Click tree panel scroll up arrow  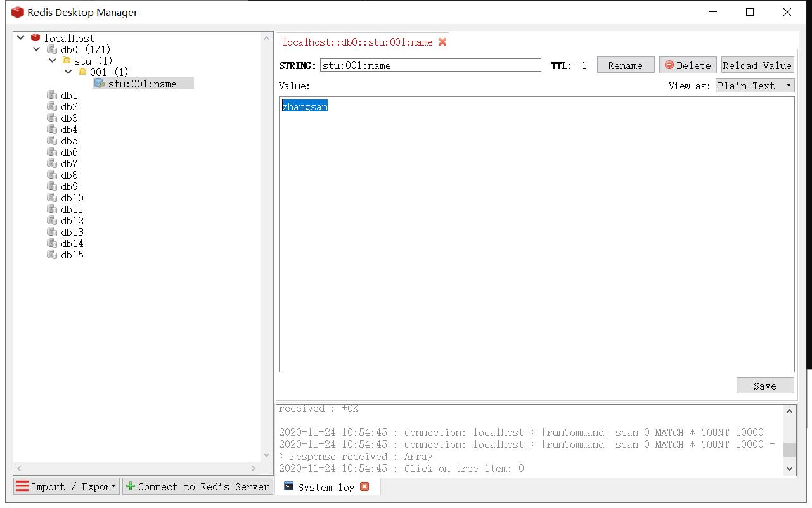coord(267,39)
